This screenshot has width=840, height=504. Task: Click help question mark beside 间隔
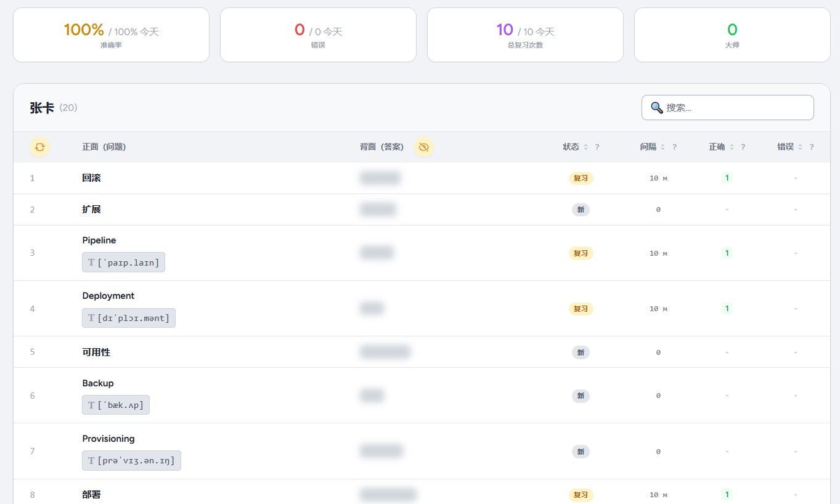tap(674, 147)
